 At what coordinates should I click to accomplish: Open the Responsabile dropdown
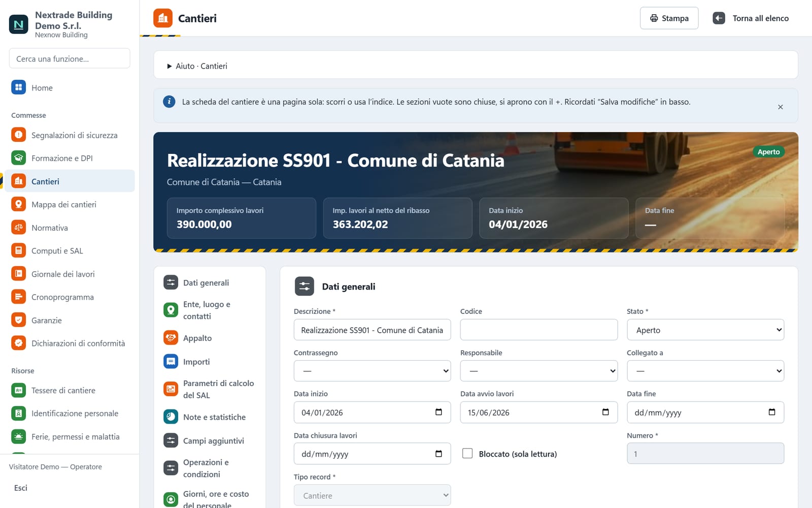[x=538, y=371]
